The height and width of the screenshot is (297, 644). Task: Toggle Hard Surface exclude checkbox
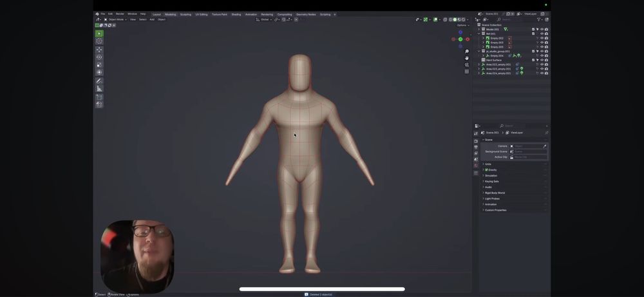pyautogui.click(x=533, y=60)
